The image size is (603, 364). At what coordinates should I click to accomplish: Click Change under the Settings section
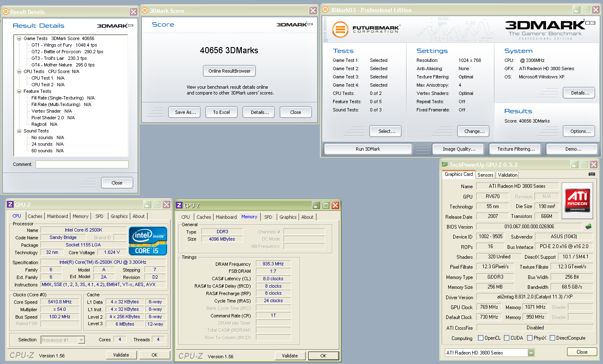[x=474, y=131]
